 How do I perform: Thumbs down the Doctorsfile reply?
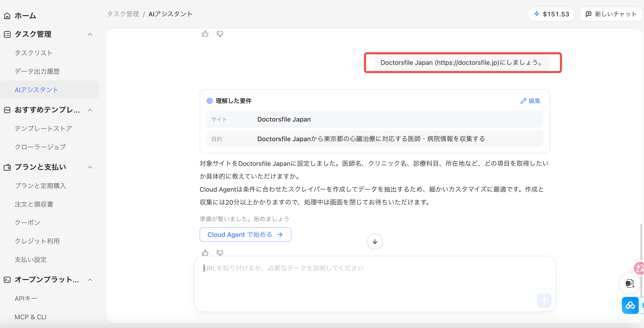pos(220,253)
